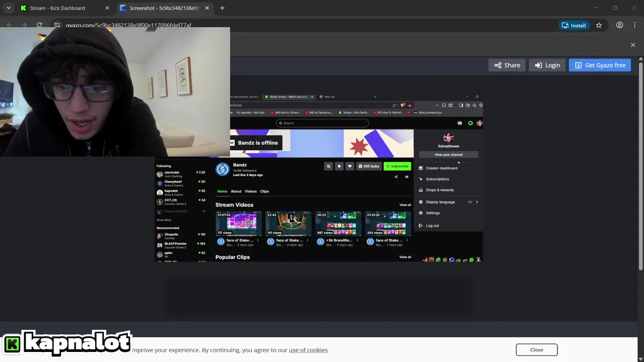This screenshot has height=362, width=644.
Task: Open options menu for the 3 days ago video
Action: click(258, 240)
